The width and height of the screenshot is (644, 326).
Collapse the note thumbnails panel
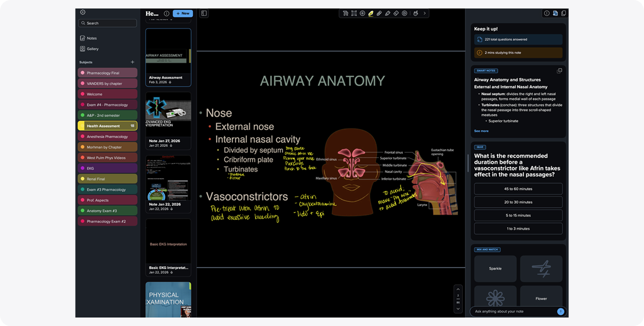tap(203, 13)
